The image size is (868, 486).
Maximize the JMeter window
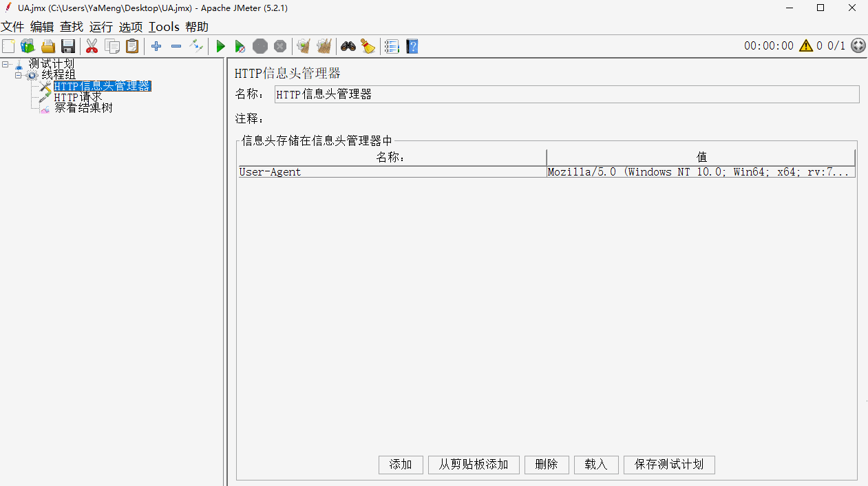pos(821,8)
